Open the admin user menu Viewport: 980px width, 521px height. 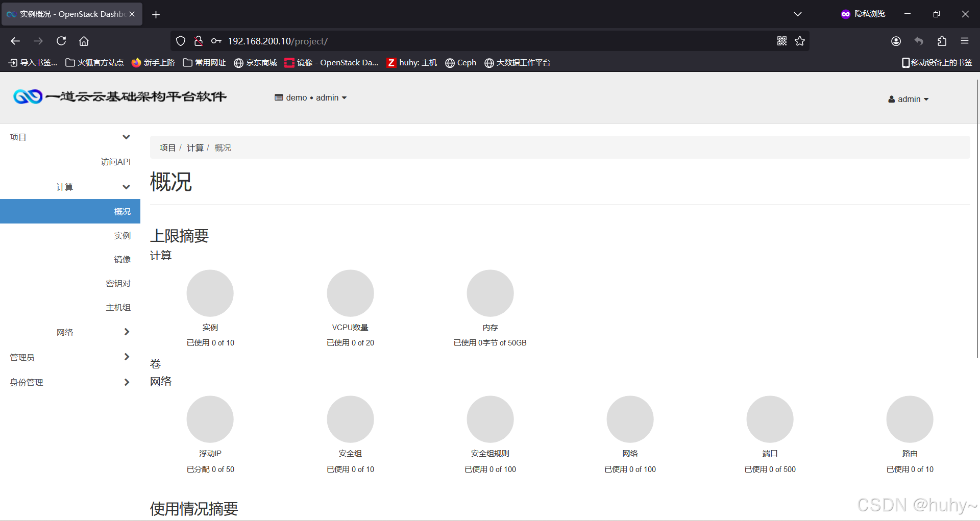click(x=908, y=99)
